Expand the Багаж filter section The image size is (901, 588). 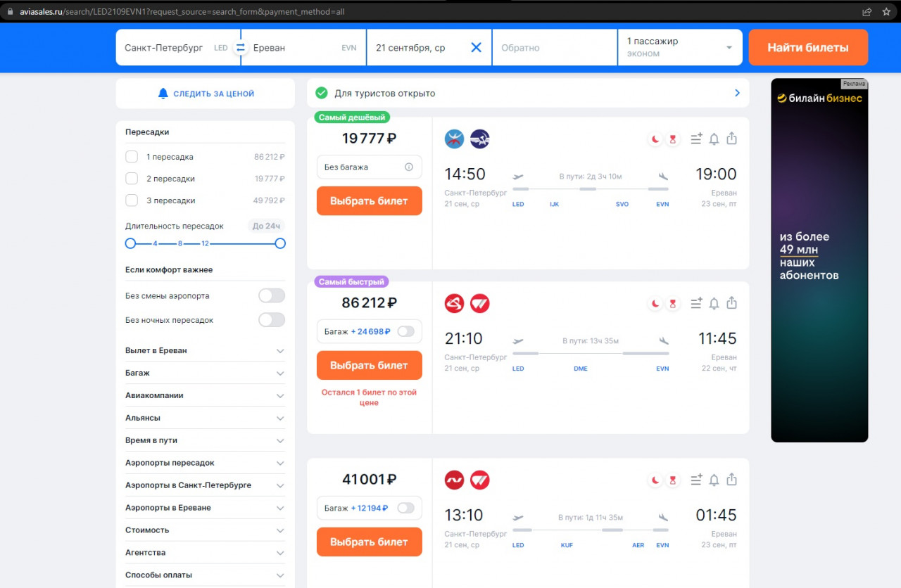click(205, 373)
